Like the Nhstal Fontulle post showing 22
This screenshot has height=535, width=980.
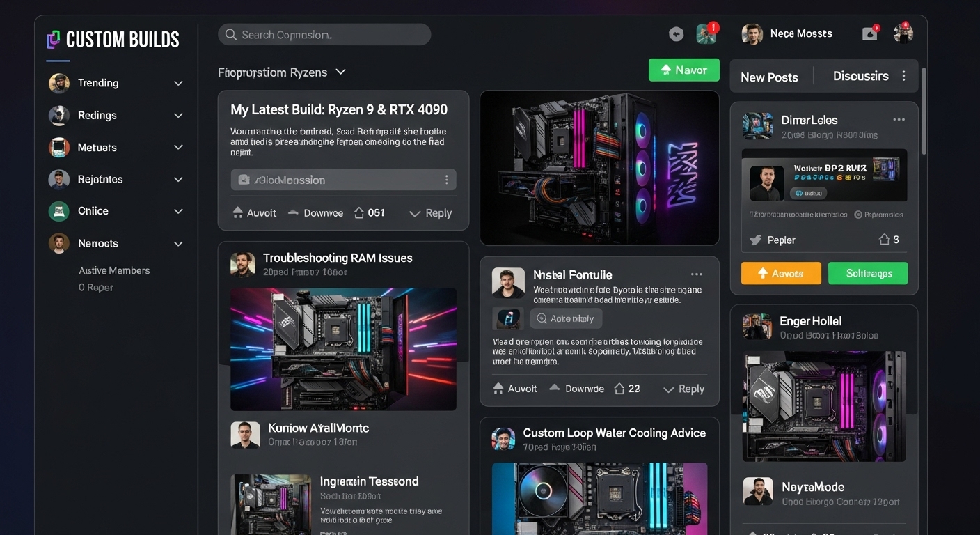point(626,389)
